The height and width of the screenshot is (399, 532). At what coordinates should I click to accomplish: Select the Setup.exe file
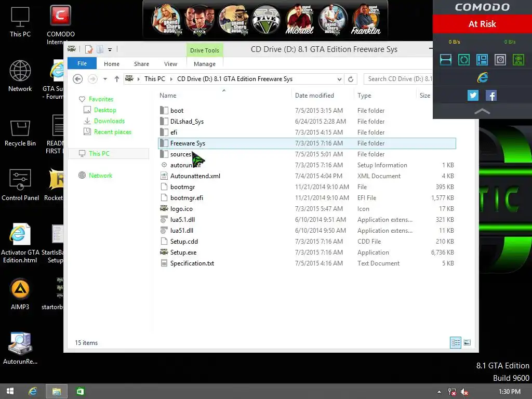pos(307,252)
